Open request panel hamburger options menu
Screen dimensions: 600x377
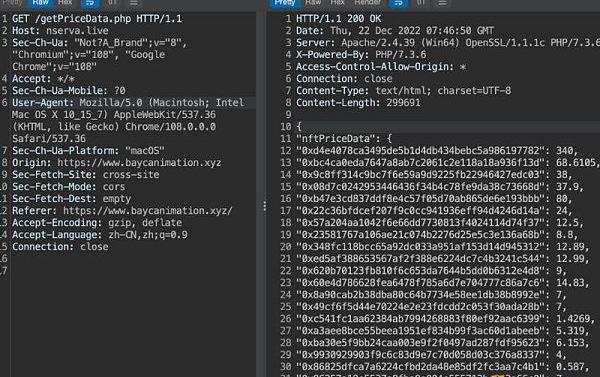point(133,3)
